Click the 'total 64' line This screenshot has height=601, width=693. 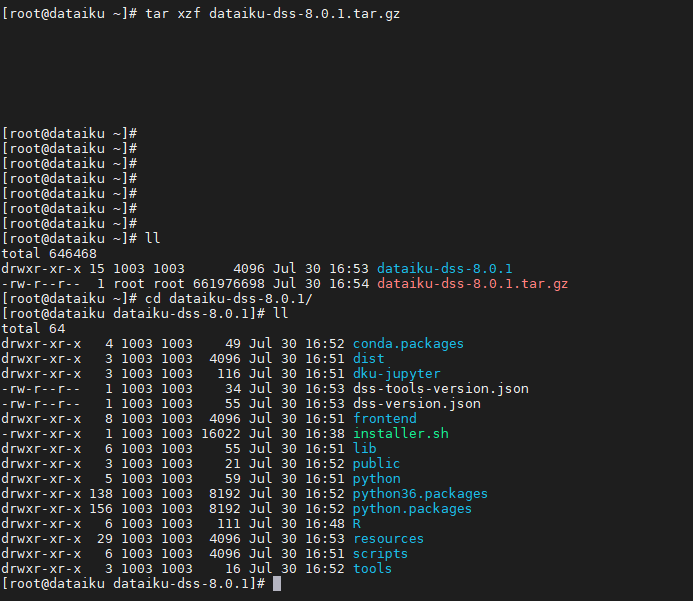33,329
